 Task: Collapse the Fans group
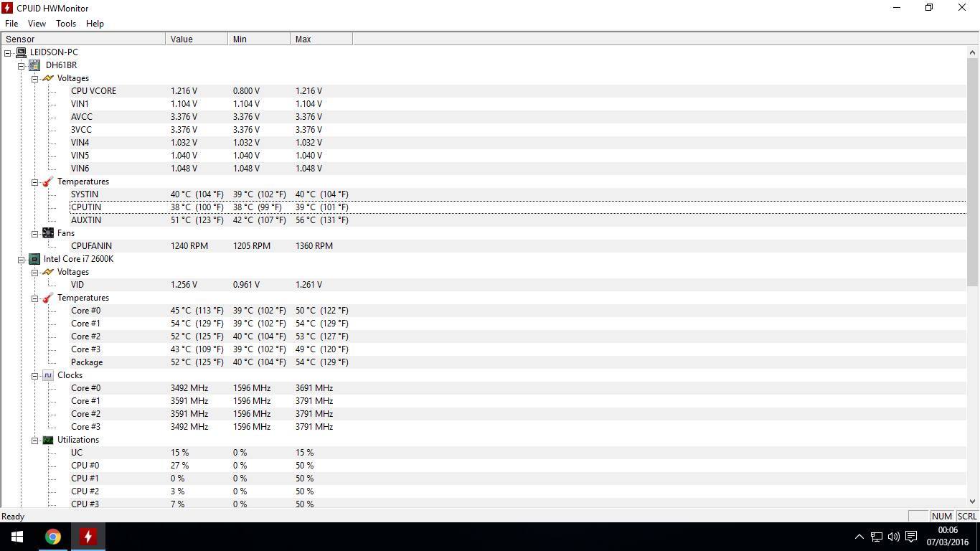[x=34, y=233]
